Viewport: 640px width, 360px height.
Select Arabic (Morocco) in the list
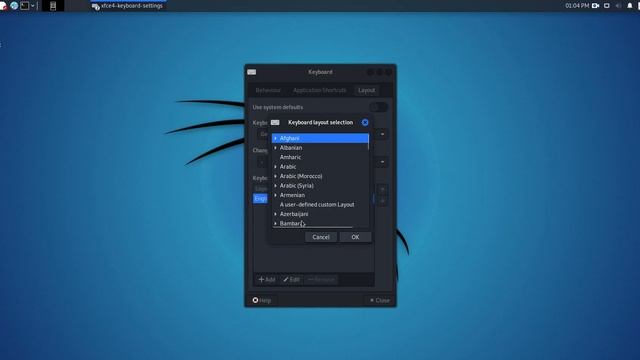(x=320, y=176)
